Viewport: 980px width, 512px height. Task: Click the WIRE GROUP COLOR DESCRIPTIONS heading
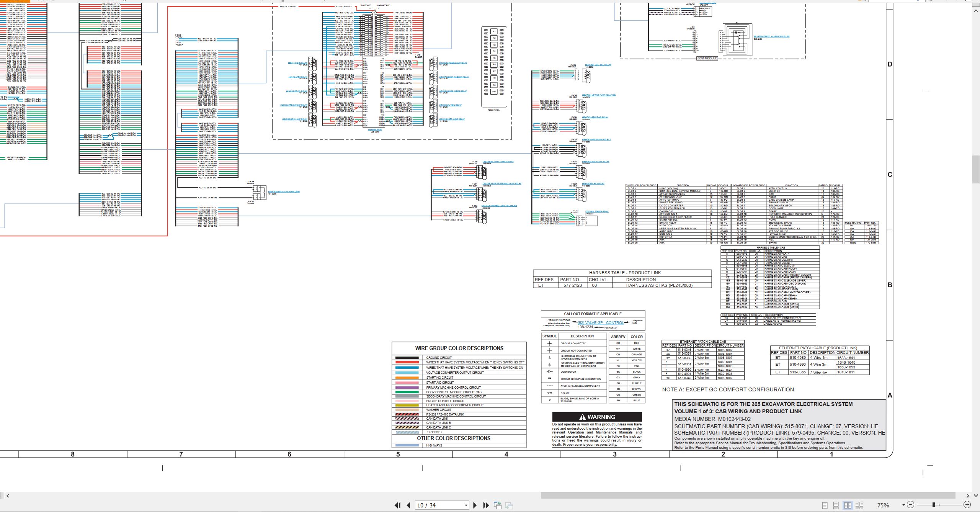(x=459, y=348)
